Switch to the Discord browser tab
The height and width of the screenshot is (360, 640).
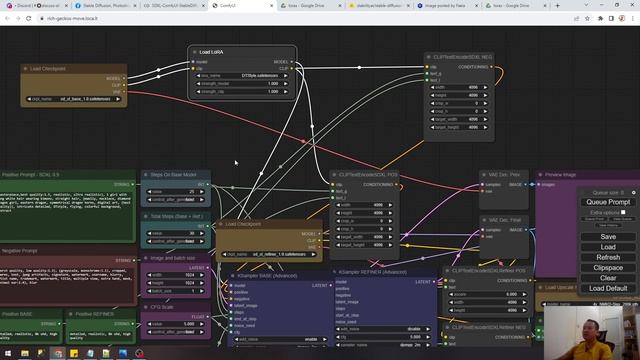point(37,6)
